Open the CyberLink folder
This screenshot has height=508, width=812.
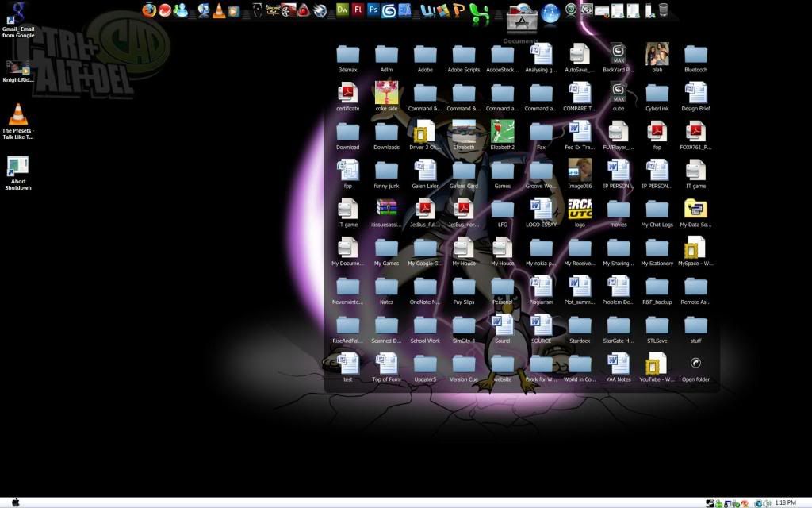coord(657,98)
